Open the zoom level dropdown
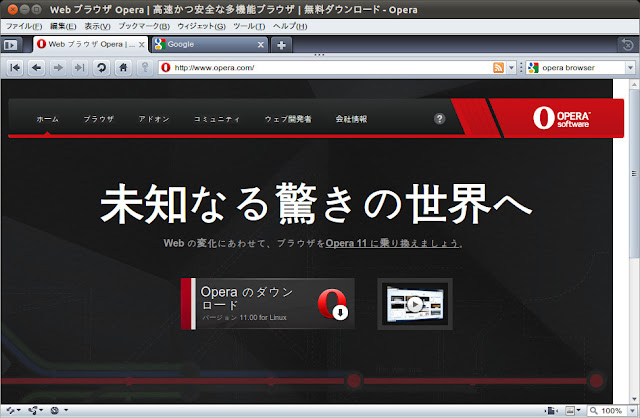Image resolution: width=640 pixels, height=418 pixels. click(x=632, y=410)
